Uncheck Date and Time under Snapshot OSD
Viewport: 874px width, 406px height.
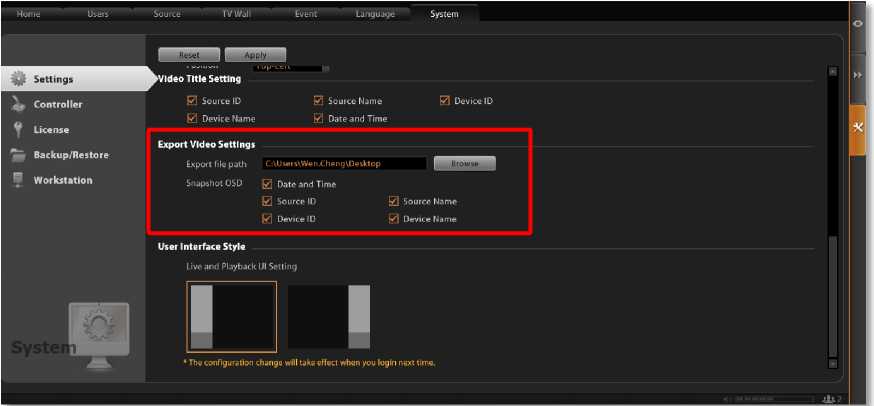pyautogui.click(x=267, y=184)
